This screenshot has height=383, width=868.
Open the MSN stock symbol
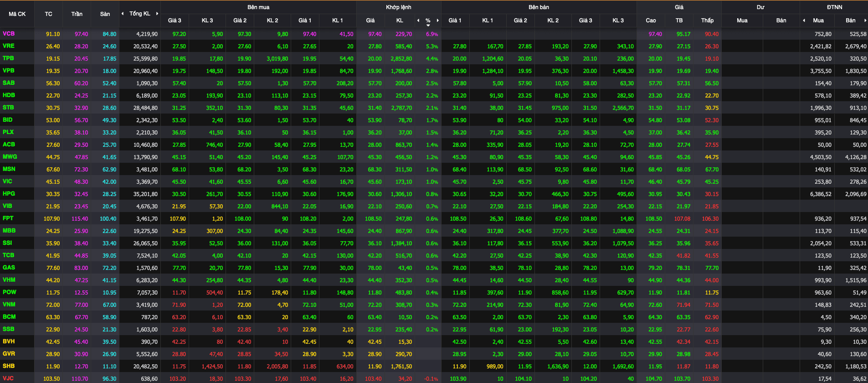point(9,169)
